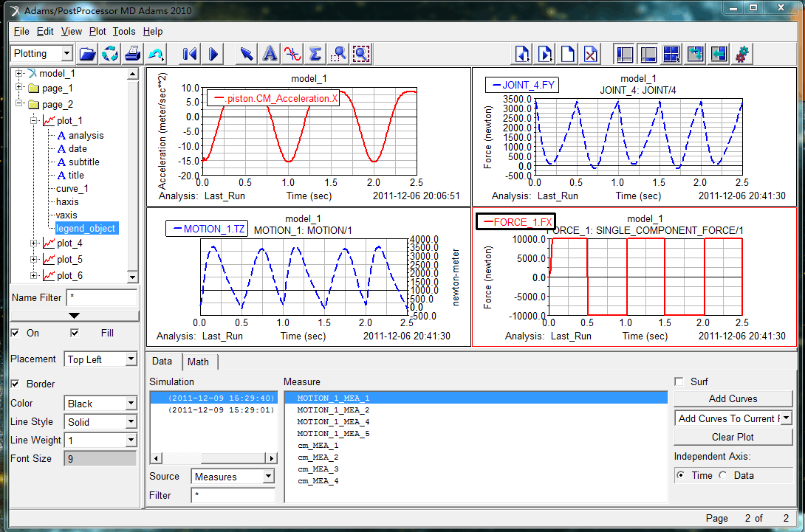Delete page icon with red X

coord(590,53)
